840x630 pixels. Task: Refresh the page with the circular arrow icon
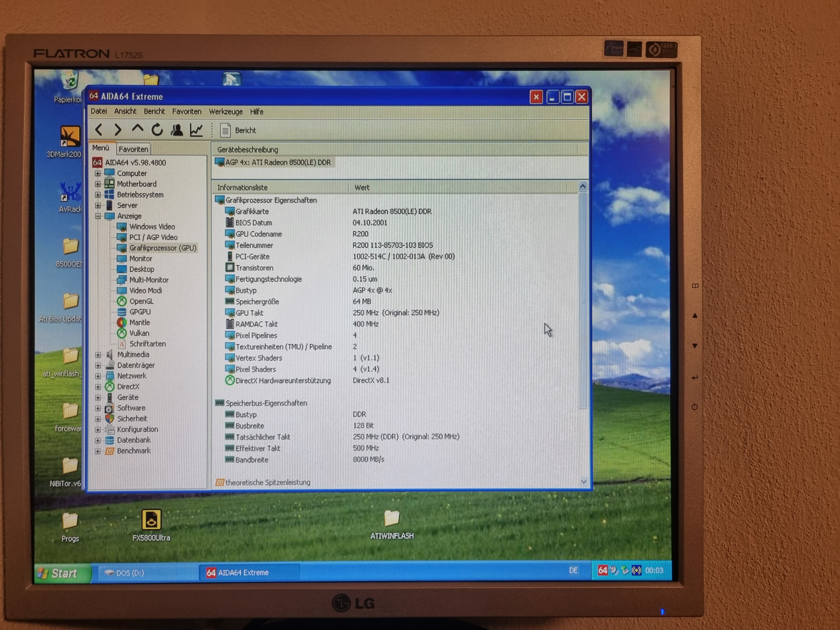click(x=157, y=130)
